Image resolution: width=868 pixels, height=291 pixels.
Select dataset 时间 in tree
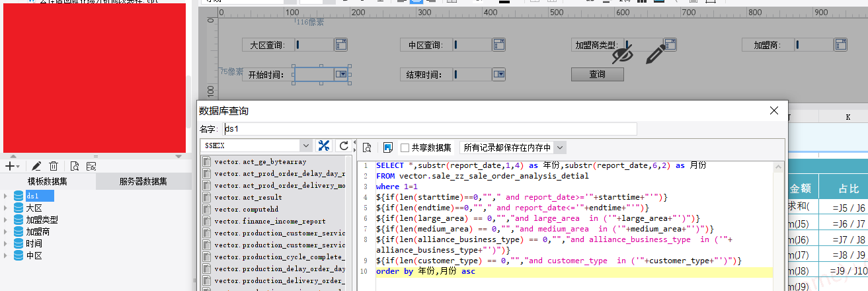coord(34,243)
